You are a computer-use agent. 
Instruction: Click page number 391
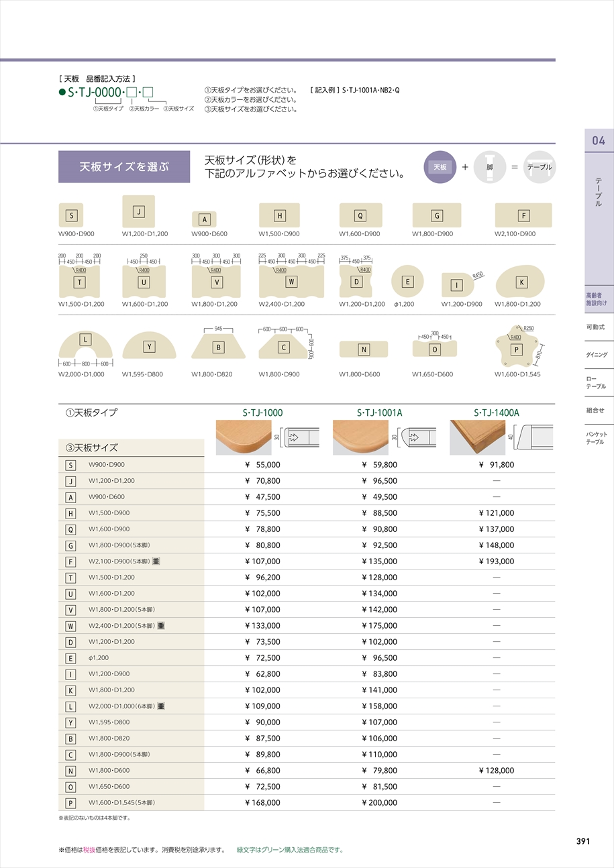click(583, 841)
